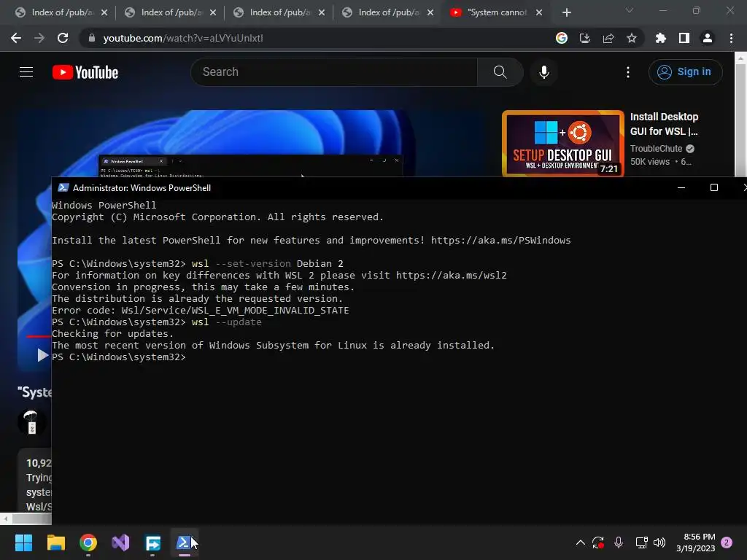Open the notification badge showing 2
747x560 pixels.
pyautogui.click(x=727, y=542)
